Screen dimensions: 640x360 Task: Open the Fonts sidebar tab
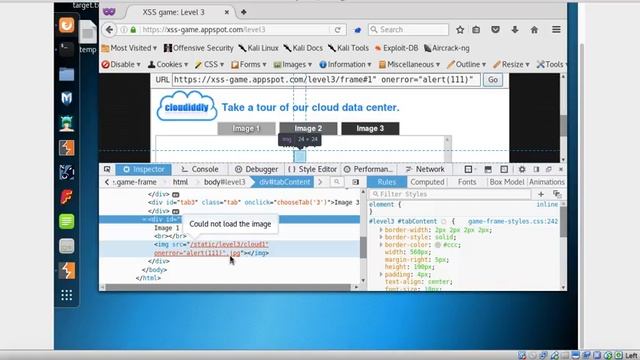467,182
